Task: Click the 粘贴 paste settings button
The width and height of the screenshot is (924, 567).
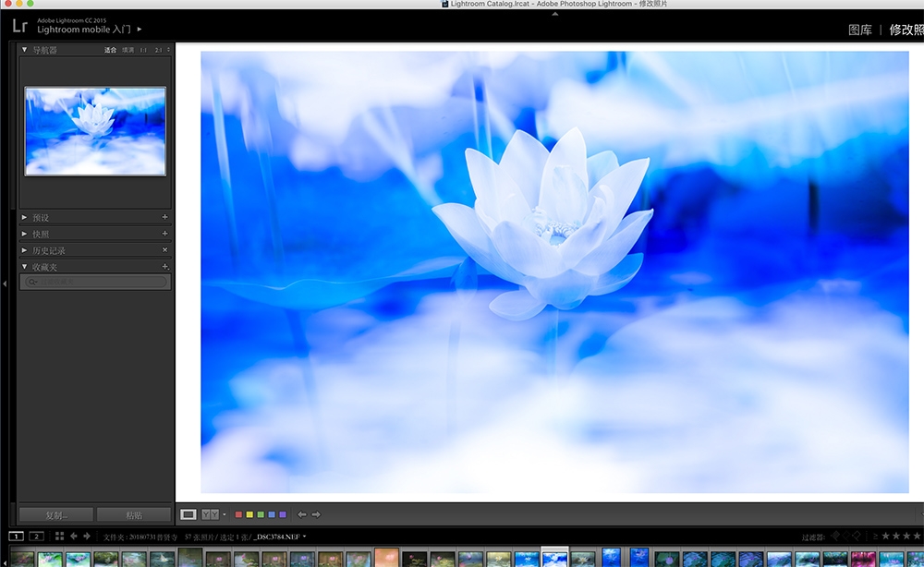Action: [134, 514]
